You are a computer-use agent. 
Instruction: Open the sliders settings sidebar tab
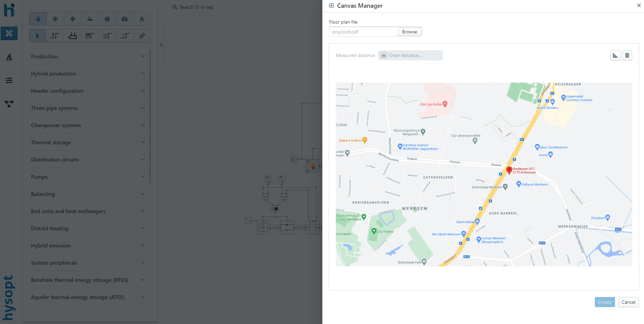(9, 80)
